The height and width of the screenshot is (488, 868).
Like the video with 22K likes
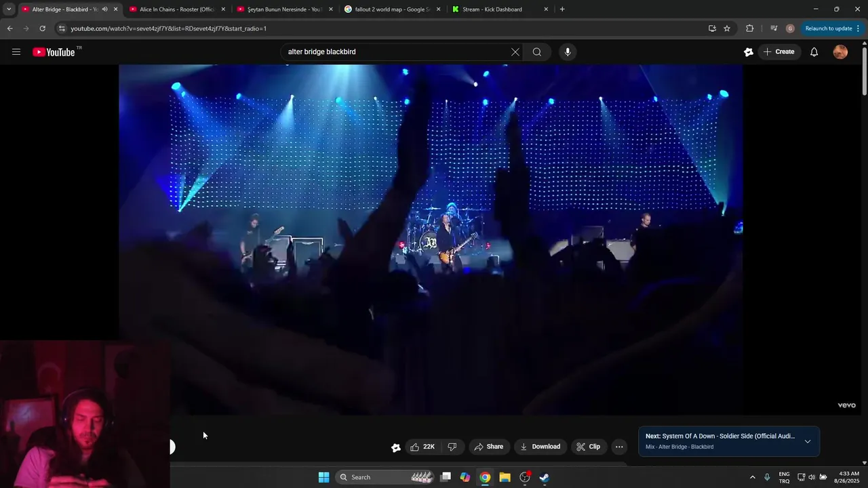422,447
